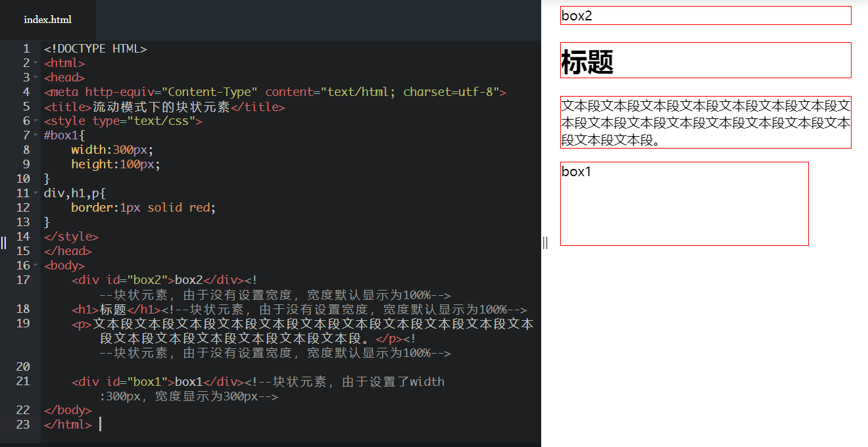Viewport: 868px width, 447px height.
Task: Collapse the body element on line 16
Action: click(35, 265)
